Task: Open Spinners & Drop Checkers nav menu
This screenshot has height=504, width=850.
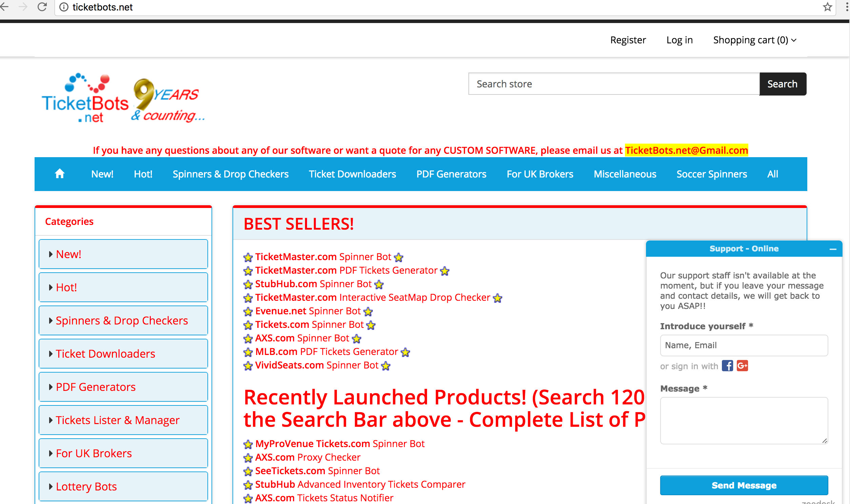Action: pyautogui.click(x=230, y=174)
